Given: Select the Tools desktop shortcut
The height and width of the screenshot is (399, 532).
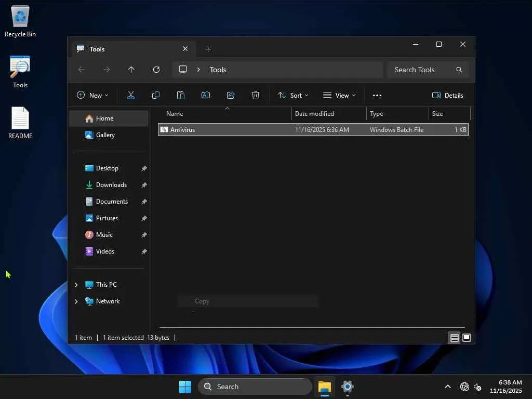Looking at the screenshot, I should tap(20, 72).
